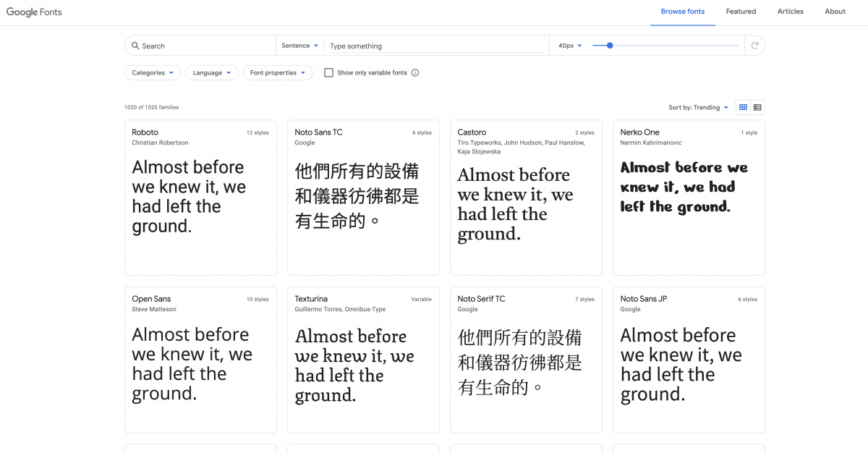Viewport: 868px width, 453px height.
Task: Click the search magnifier icon
Action: click(x=135, y=46)
